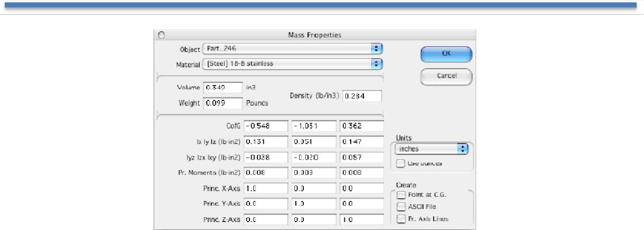This screenshot has height=230, width=644.
Task: Click the Weight field showing 0.099
Action: [x=223, y=103]
